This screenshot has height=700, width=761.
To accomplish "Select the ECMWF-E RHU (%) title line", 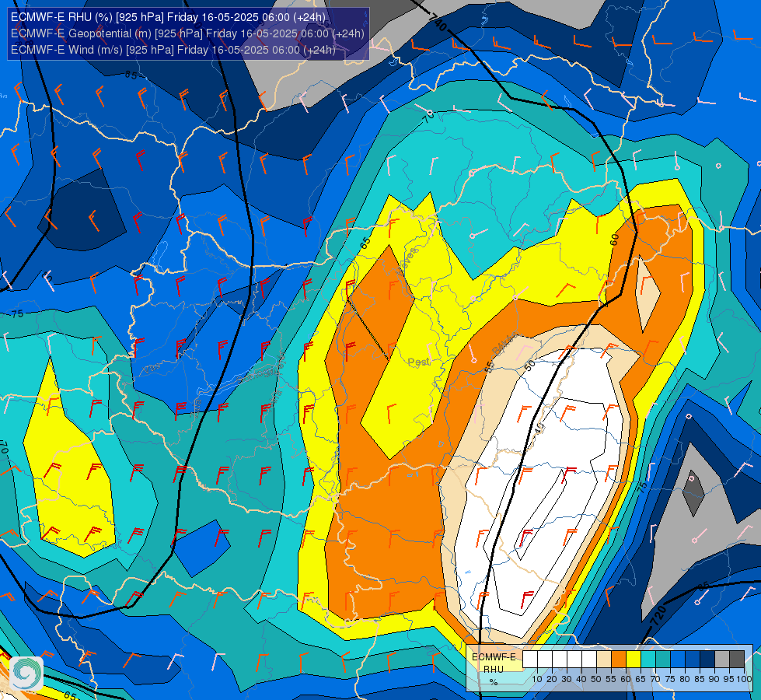I will 168,17.
